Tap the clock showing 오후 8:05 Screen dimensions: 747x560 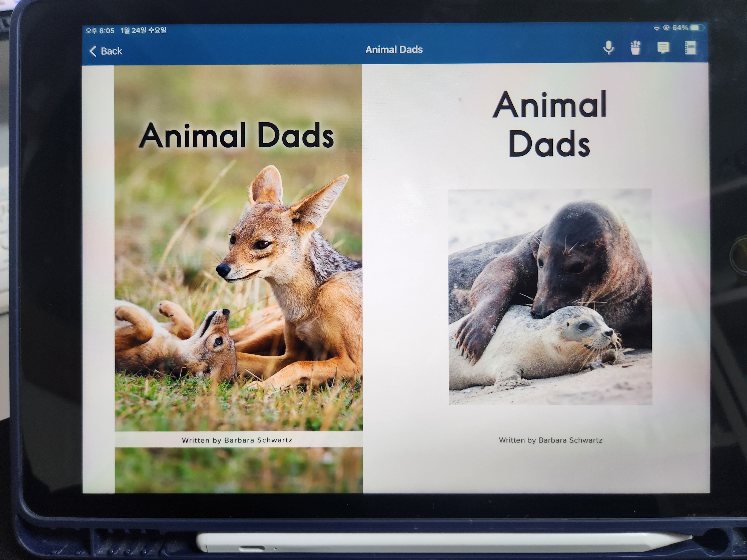click(x=100, y=31)
